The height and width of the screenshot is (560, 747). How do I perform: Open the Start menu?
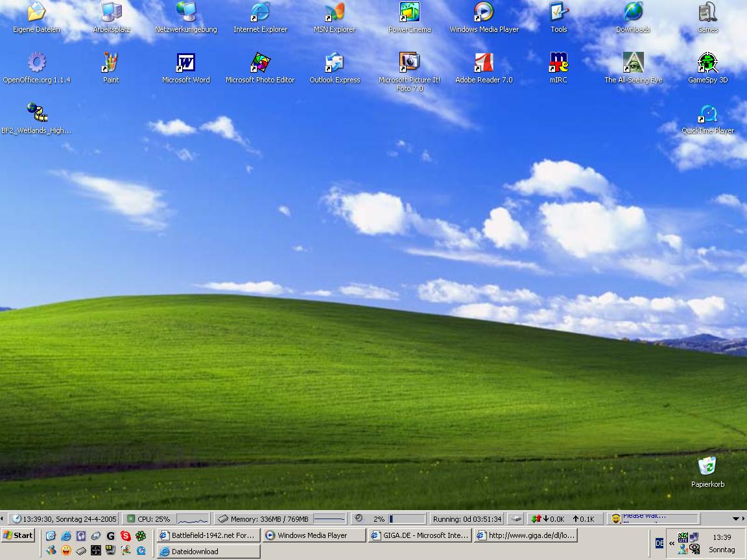(18, 535)
